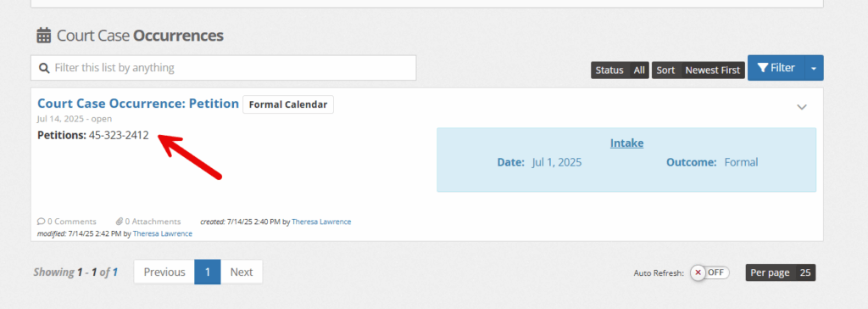Screen dimensions: 868x309
Task: Click the calendar icon beside Court Case Occurrences
Action: 44,36
